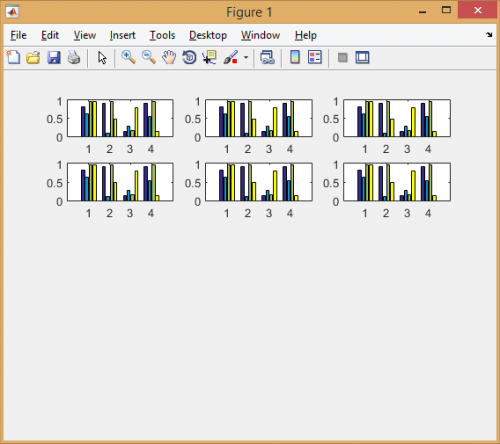Hide plot tools with the gray square icon
This screenshot has height=444, width=500.
pos(343,58)
